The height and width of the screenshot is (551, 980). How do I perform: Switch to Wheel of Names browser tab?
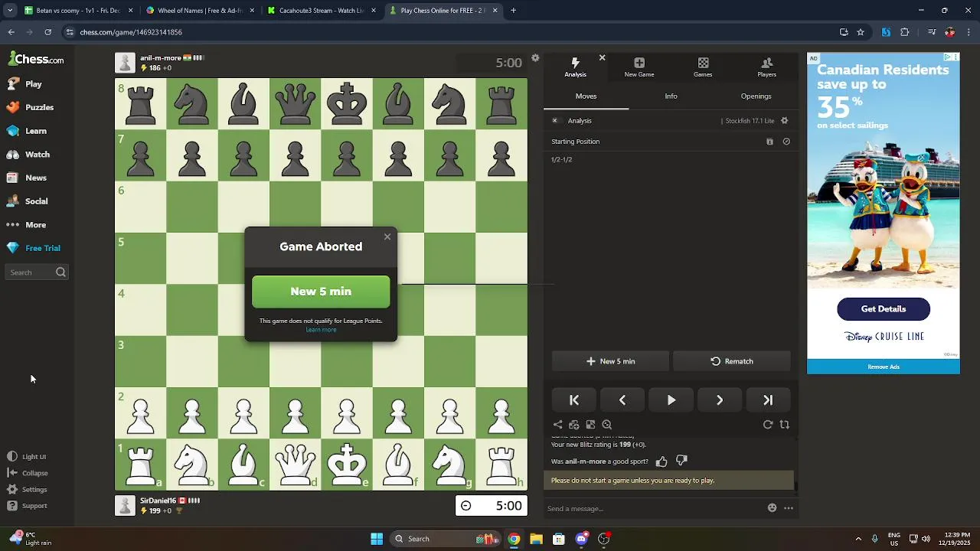(199, 11)
